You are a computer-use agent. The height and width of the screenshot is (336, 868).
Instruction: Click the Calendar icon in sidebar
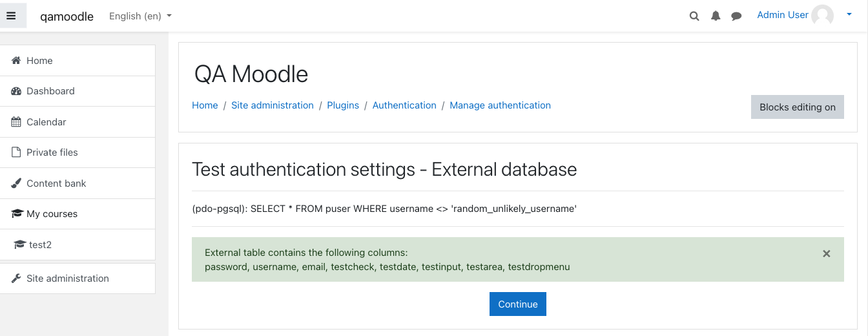tap(16, 121)
